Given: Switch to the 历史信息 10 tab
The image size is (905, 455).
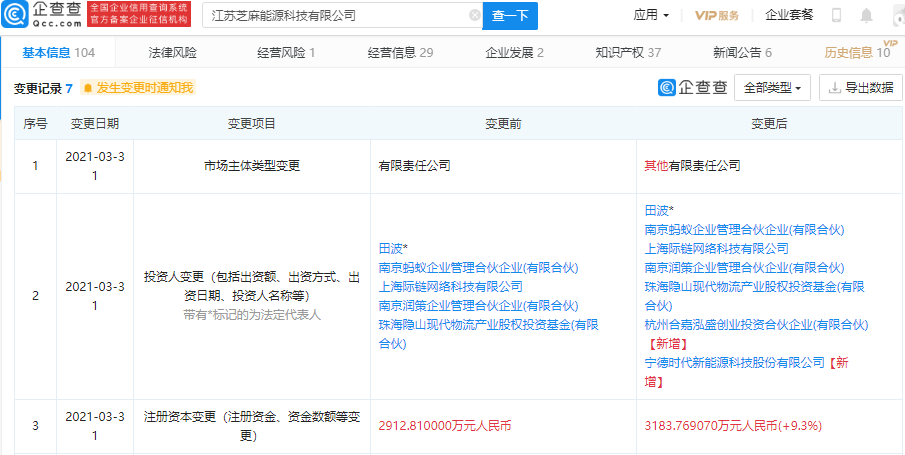Looking at the screenshot, I should click(x=857, y=53).
